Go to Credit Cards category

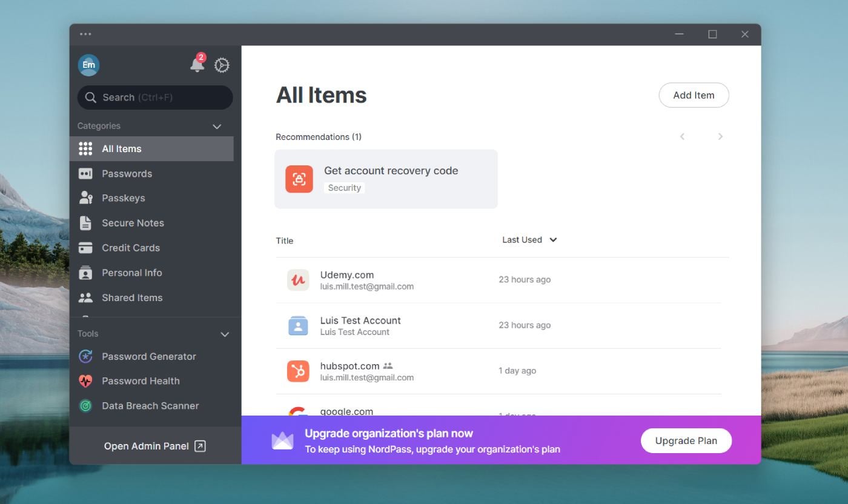point(130,248)
